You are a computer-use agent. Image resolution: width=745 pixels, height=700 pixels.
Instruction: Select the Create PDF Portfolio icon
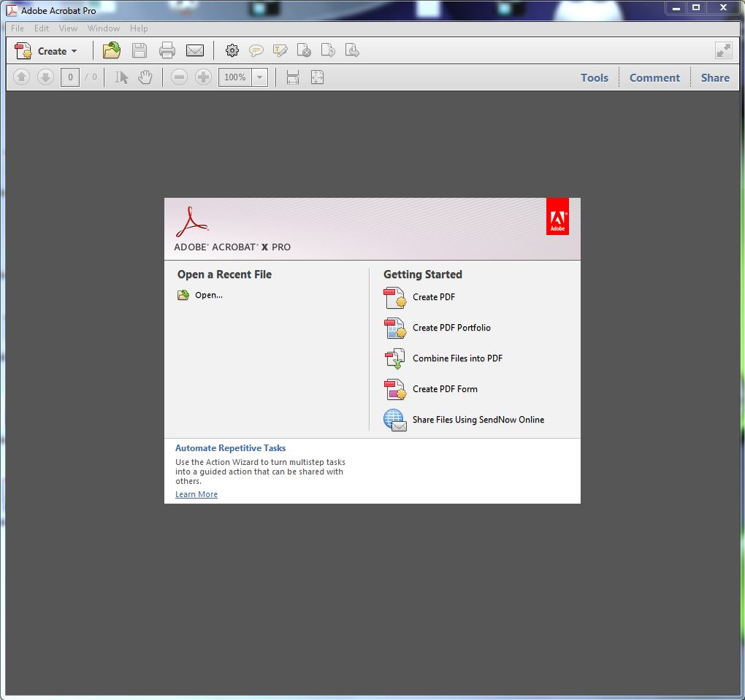tap(395, 328)
